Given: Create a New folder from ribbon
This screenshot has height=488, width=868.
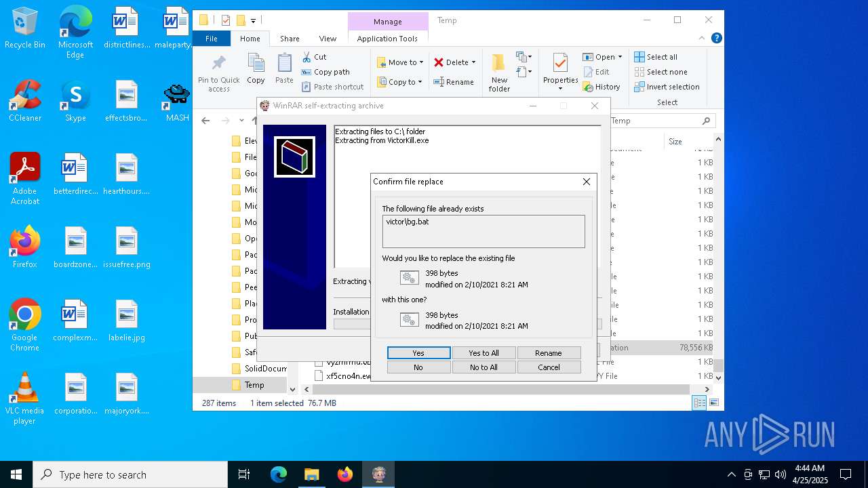Looking at the screenshot, I should tap(499, 73).
